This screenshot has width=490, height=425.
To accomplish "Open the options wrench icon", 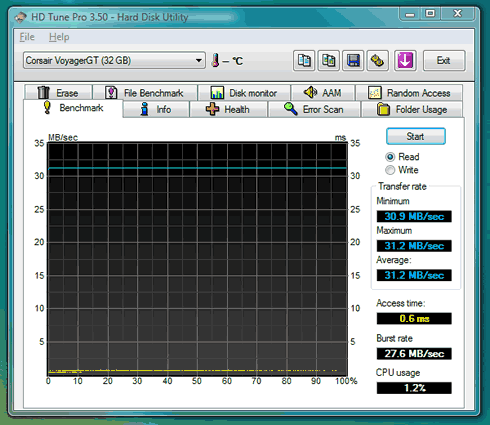I will (377, 61).
